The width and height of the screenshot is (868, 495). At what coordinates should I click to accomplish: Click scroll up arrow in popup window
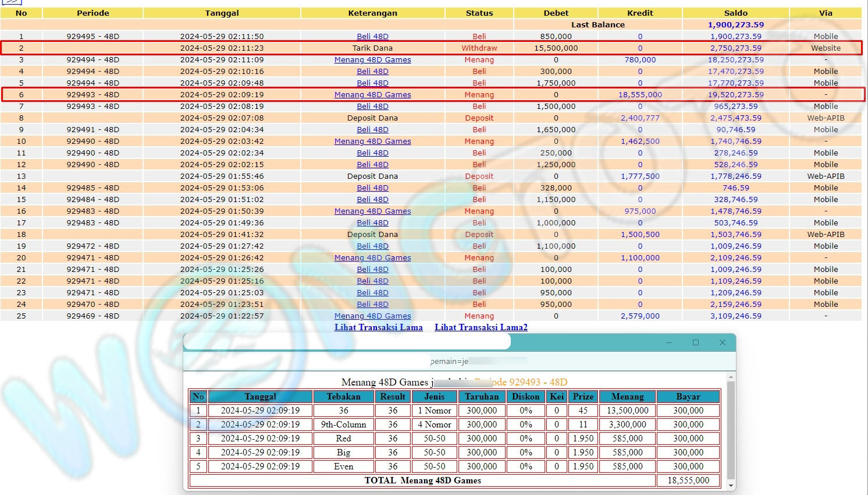tap(731, 377)
